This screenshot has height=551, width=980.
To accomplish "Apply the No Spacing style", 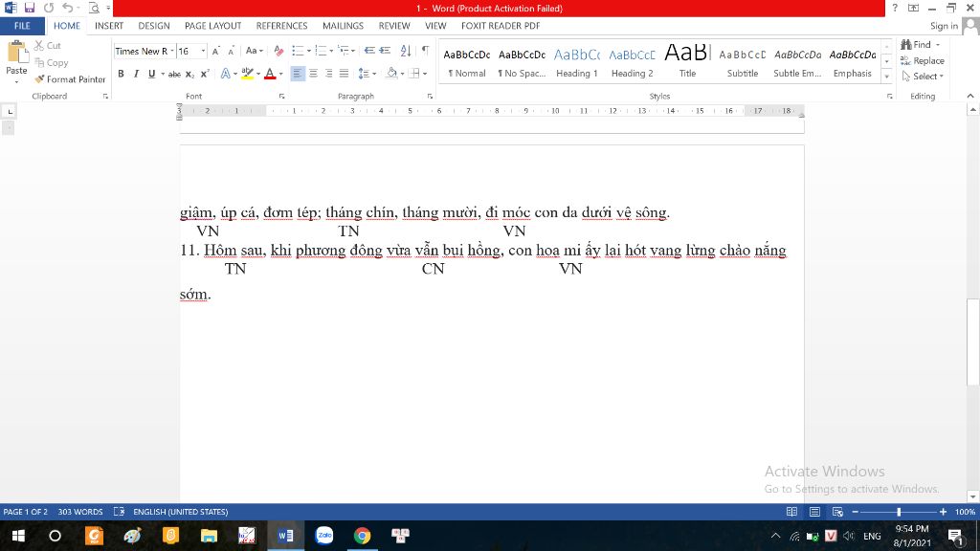I will (x=522, y=63).
